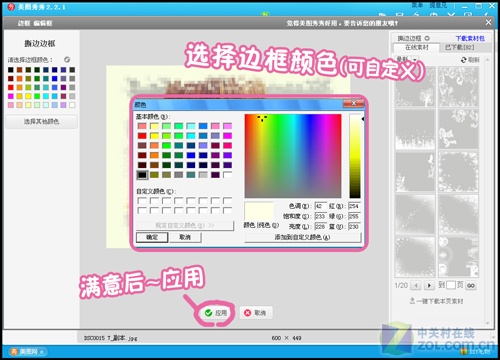Open the 下载素材包 download link

point(470,38)
